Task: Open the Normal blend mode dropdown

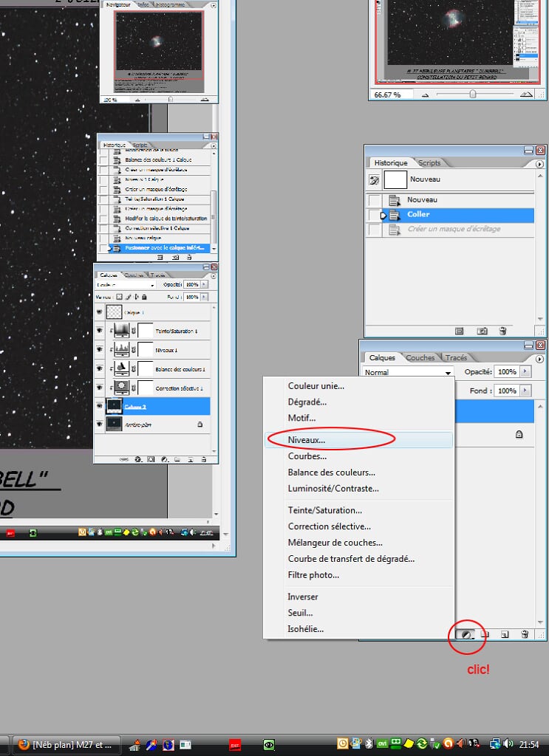Action: [408, 372]
